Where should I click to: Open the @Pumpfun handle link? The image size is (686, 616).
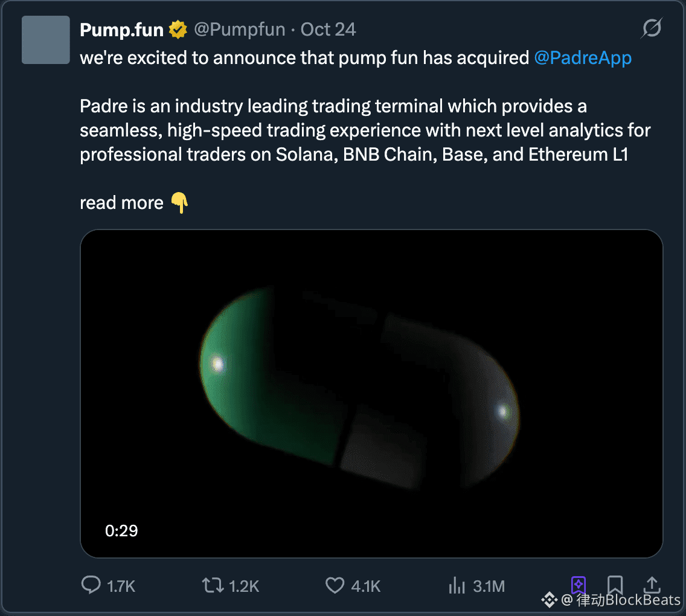click(x=239, y=30)
